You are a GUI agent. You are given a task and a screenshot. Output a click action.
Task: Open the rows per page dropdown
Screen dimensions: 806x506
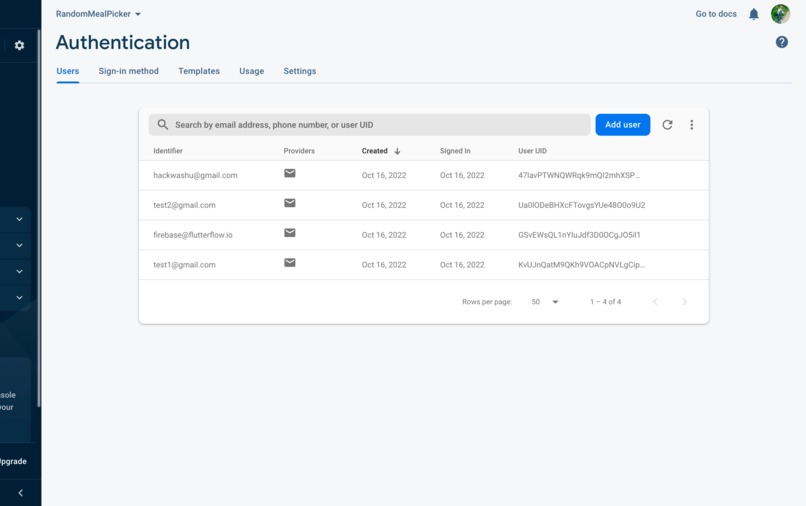click(x=545, y=302)
